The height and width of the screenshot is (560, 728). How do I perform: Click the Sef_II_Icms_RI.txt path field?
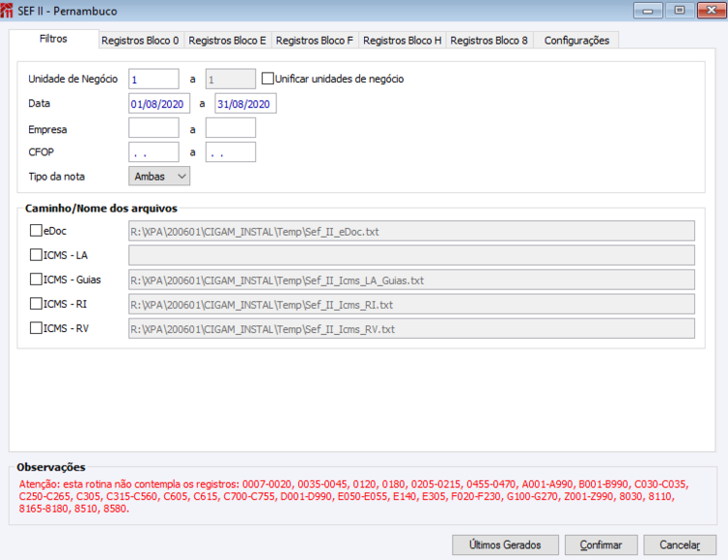tap(412, 304)
